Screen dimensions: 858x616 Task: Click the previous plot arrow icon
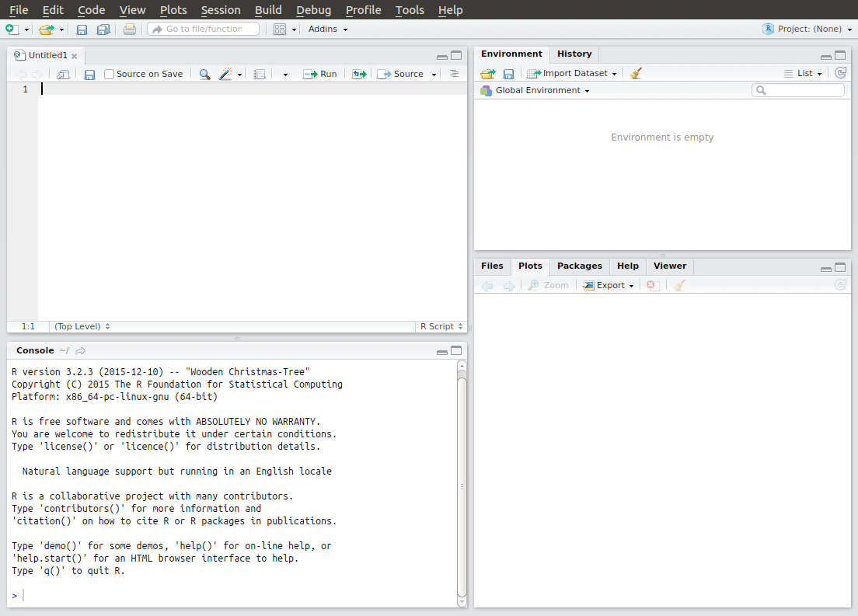coord(487,286)
